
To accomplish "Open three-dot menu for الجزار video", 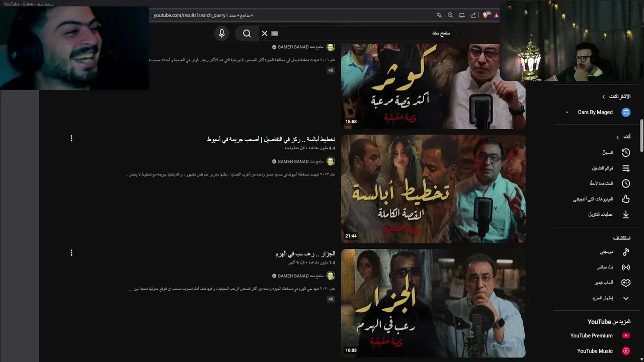I will (x=71, y=253).
